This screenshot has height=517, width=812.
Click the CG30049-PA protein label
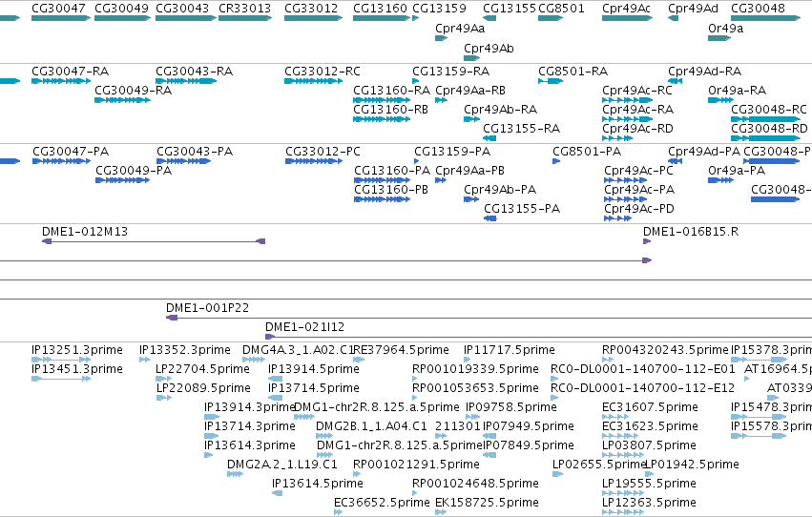134,170
